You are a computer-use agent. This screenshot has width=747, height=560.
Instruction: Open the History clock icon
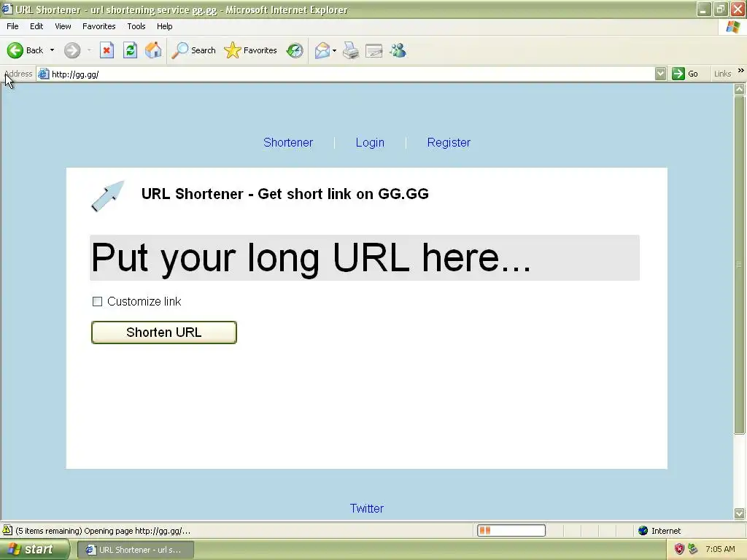[x=295, y=50]
